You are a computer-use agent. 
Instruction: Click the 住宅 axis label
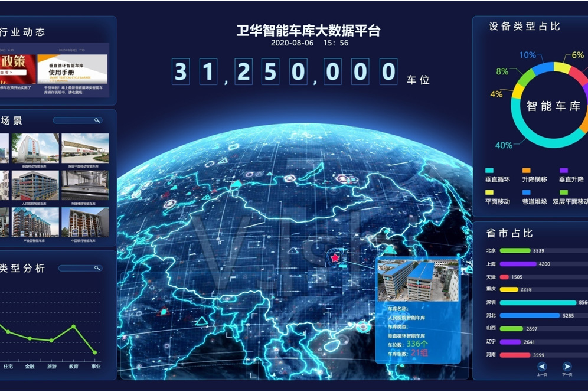(8, 367)
